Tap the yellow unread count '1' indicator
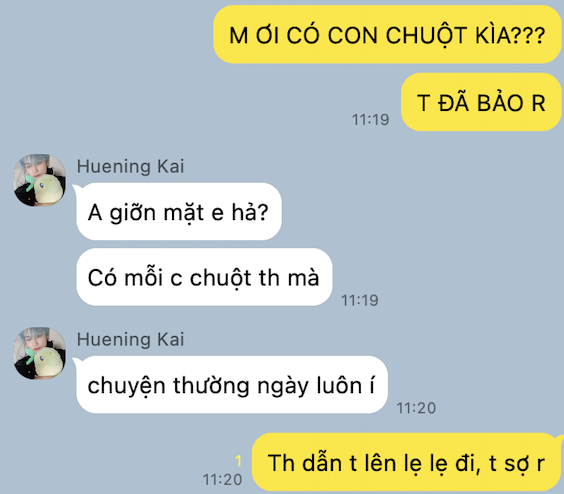This screenshot has height=494, width=564. click(x=238, y=461)
